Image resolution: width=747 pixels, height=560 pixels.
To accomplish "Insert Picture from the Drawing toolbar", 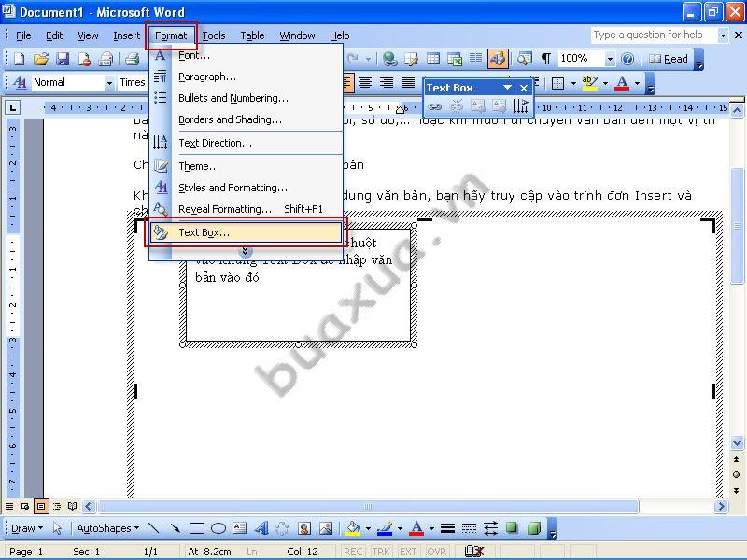I will [326, 528].
